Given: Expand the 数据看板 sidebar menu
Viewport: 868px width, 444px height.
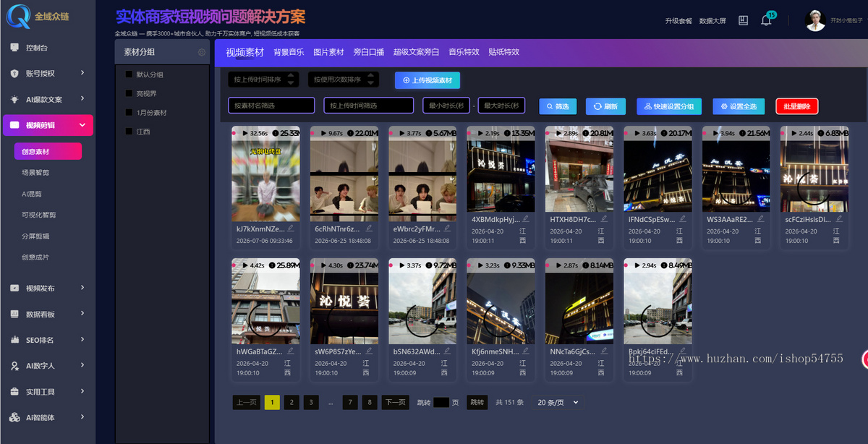Looking at the screenshot, I should (x=82, y=314).
